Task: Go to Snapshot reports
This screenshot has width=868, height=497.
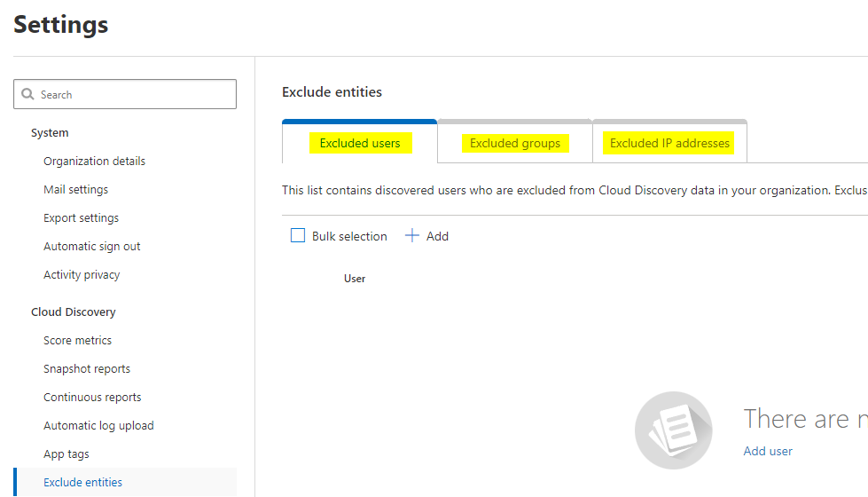Action: tap(87, 369)
